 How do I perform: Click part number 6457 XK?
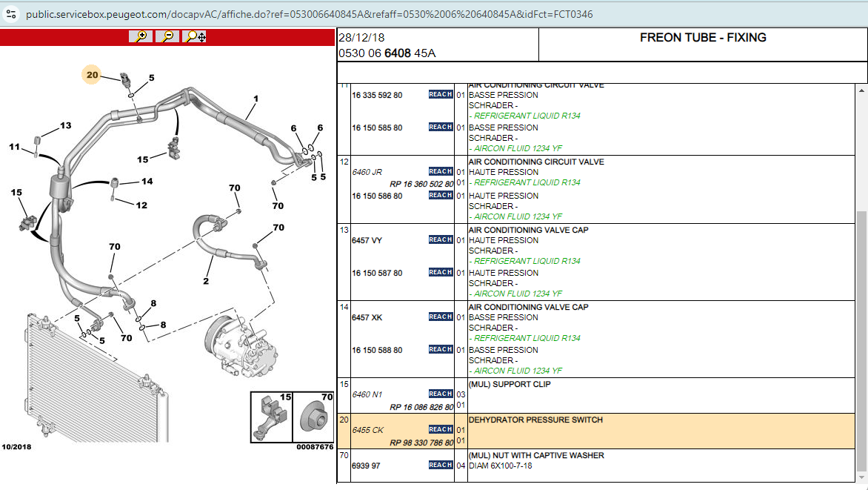click(x=367, y=317)
